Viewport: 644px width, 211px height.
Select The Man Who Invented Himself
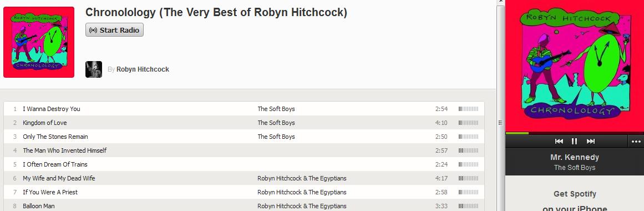coord(244,150)
